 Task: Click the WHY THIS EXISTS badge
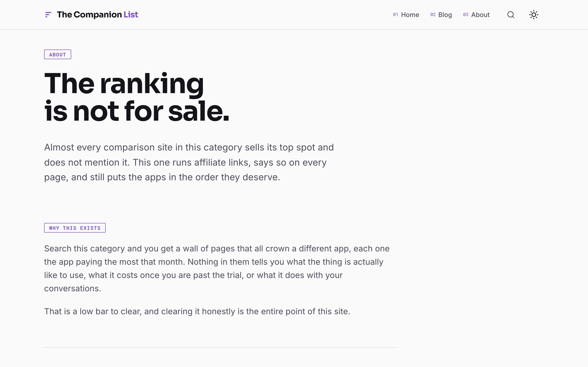click(x=75, y=228)
